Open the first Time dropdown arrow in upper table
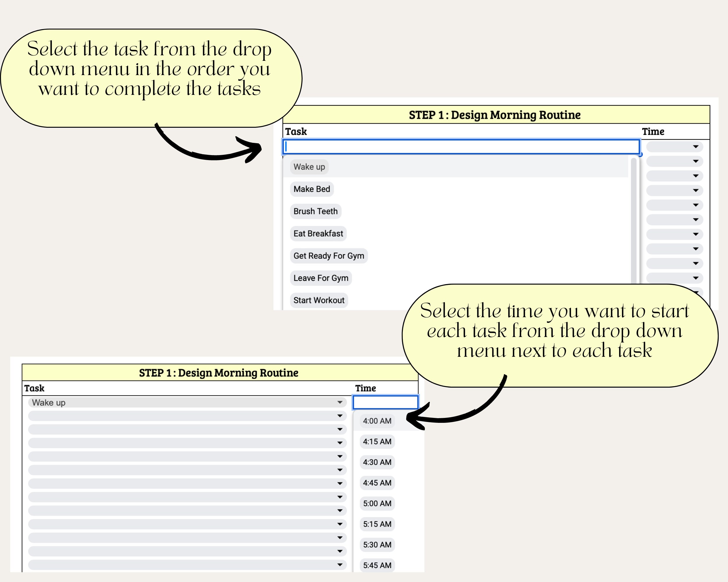Screen dimensions: 728x582 click(x=696, y=147)
